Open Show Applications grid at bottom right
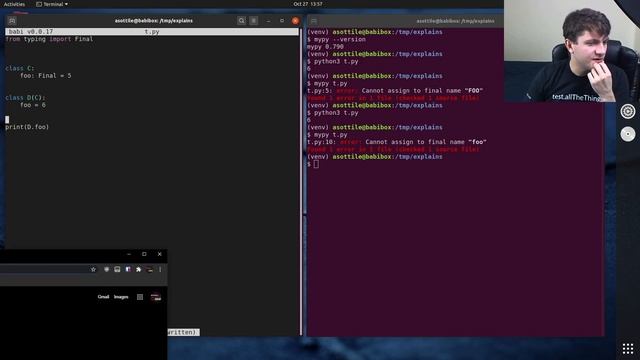Image resolution: width=640 pixels, height=360 pixels. click(x=628, y=349)
